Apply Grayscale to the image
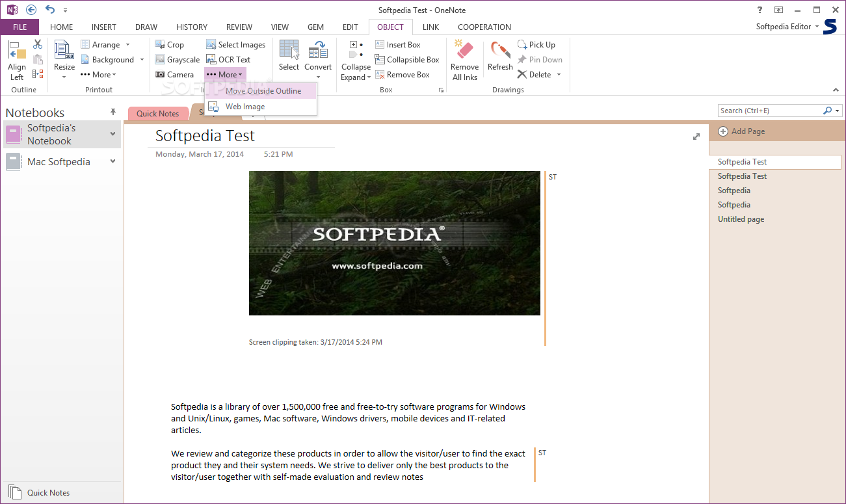The image size is (846, 504). click(x=178, y=60)
